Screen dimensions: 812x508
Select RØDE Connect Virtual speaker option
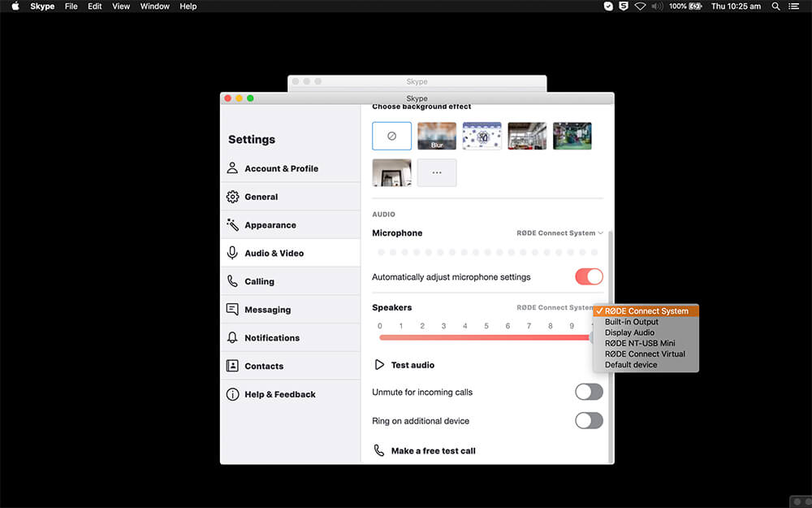coord(646,354)
